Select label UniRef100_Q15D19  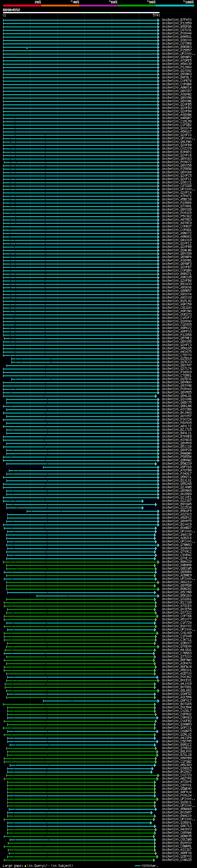177,358
